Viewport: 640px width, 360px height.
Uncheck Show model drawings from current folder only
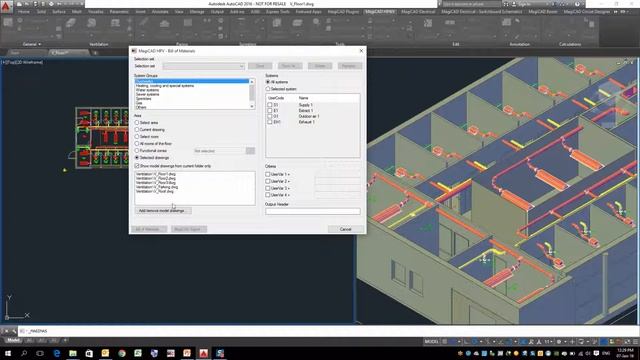(x=137, y=166)
